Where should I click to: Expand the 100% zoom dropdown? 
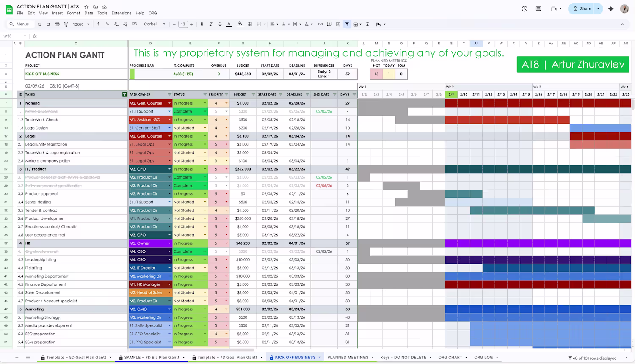[x=81, y=24]
